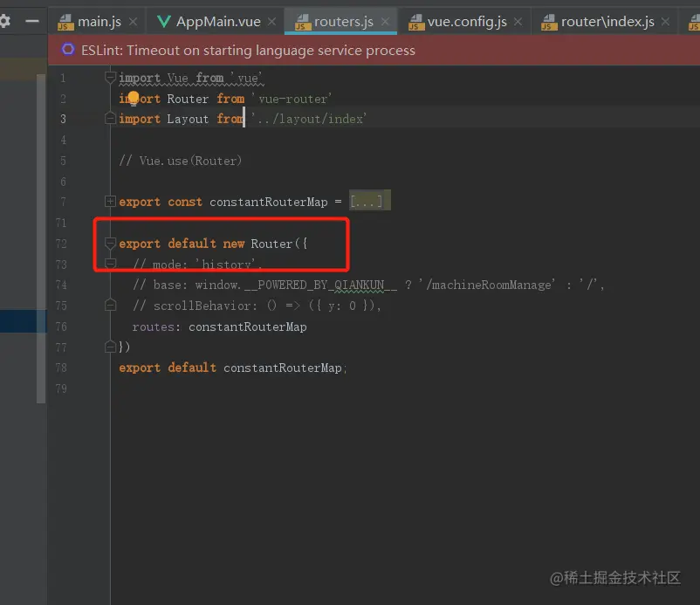Click 'import Vue from' on line 1

171,79
